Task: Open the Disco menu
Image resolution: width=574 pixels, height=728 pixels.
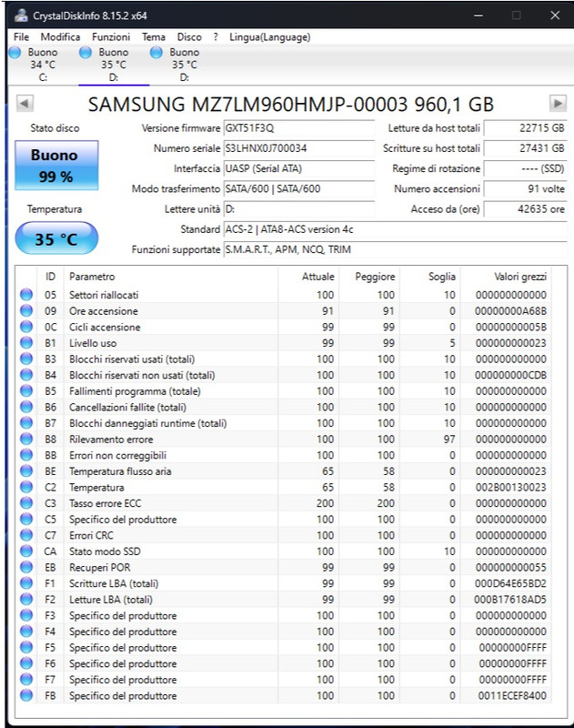Action: [x=189, y=36]
